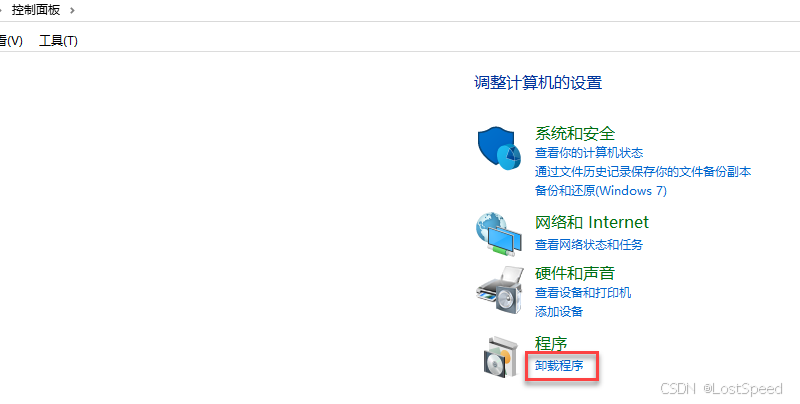800x404 pixels.
Task: Open 备份和还原(Windows 7) link
Action: coord(601,191)
